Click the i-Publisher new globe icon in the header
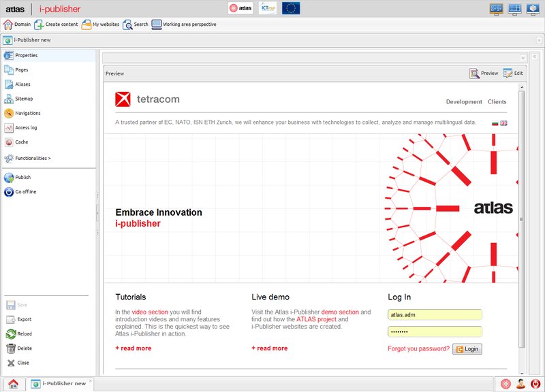 [x=7, y=40]
